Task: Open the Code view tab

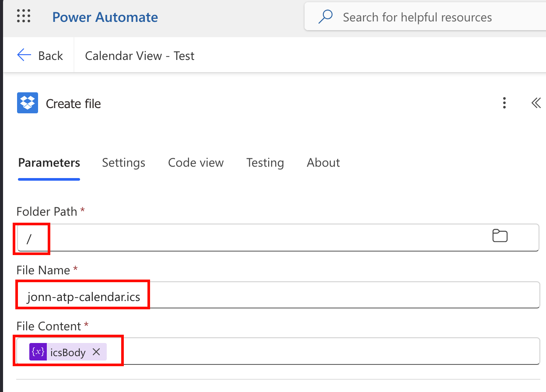Action: (196, 163)
